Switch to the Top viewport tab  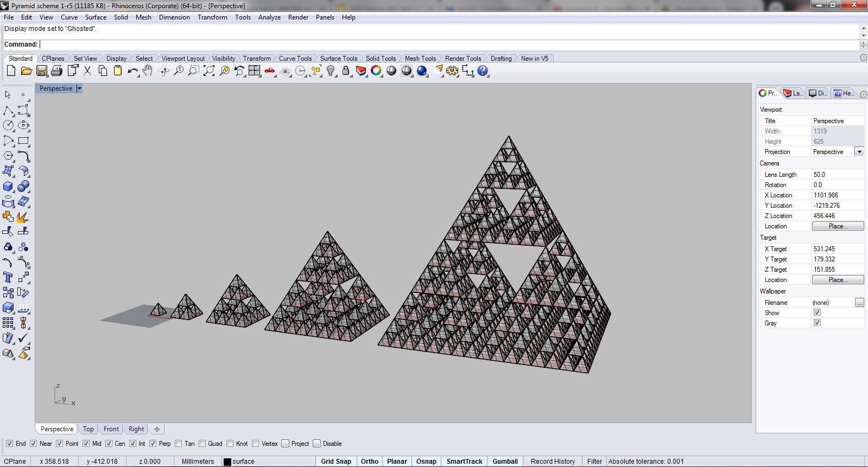click(x=88, y=429)
